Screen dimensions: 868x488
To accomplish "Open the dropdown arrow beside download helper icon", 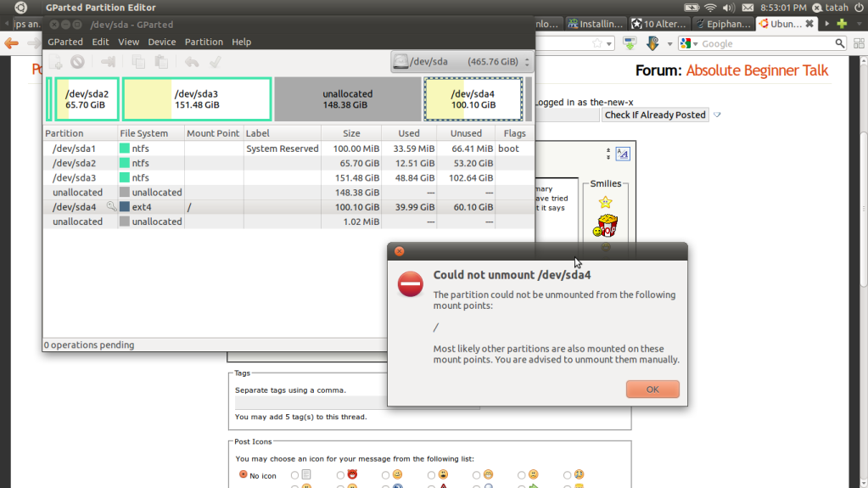I will click(x=669, y=44).
